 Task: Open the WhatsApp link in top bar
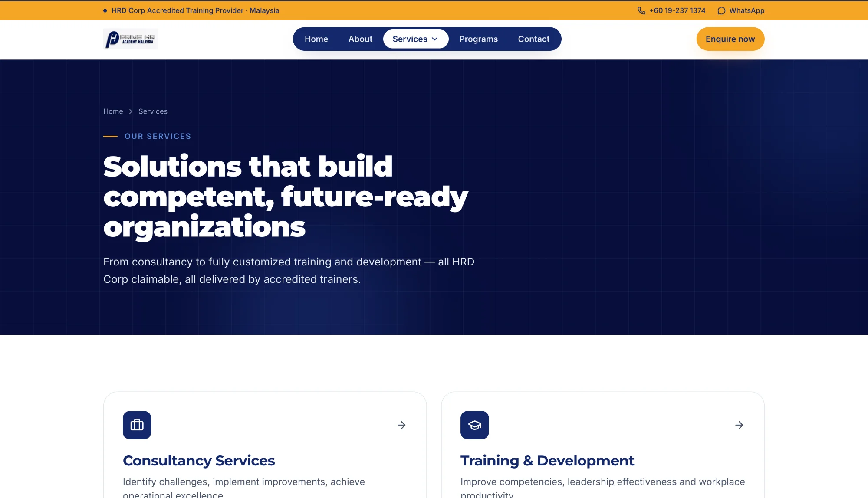point(741,10)
